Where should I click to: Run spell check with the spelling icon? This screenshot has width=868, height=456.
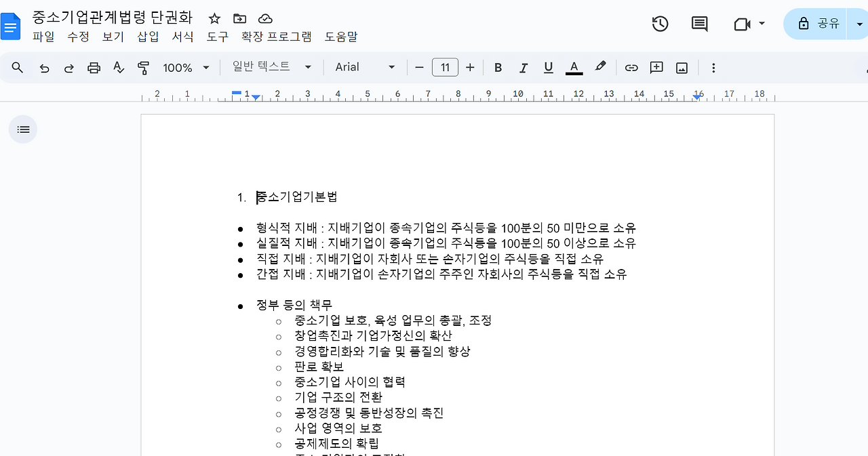click(x=119, y=67)
